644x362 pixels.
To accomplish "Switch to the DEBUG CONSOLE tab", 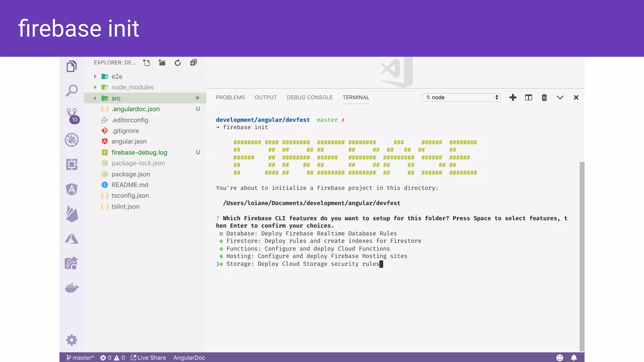I will click(x=309, y=97).
